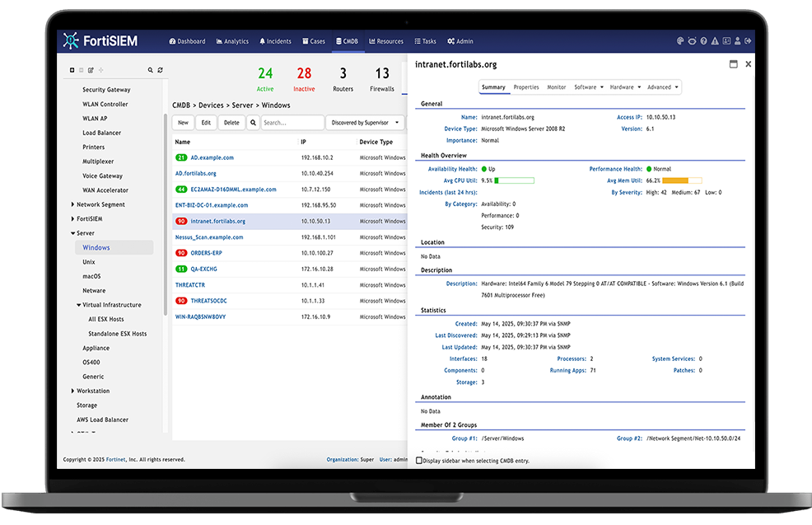The width and height of the screenshot is (812, 525).
Task: Click the Avg CPU Util progress bar
Action: coord(514,180)
